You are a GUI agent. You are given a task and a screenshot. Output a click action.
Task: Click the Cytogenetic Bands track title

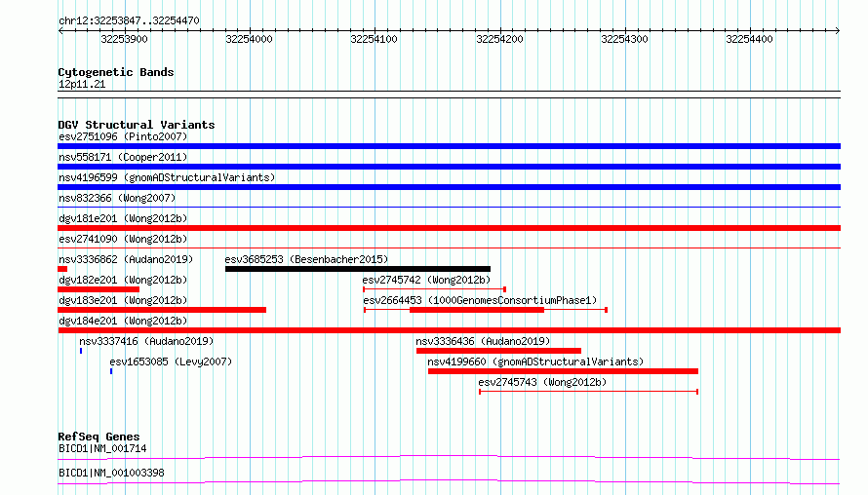[116, 72]
